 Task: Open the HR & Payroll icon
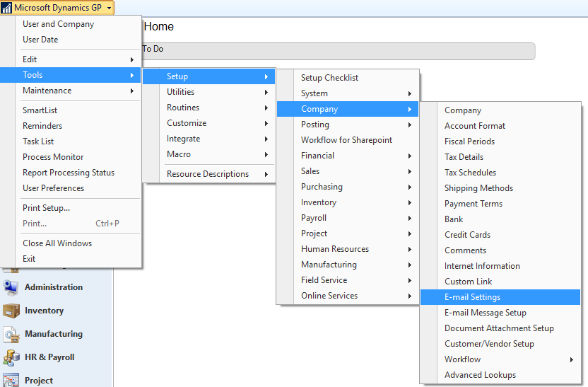[x=11, y=357]
